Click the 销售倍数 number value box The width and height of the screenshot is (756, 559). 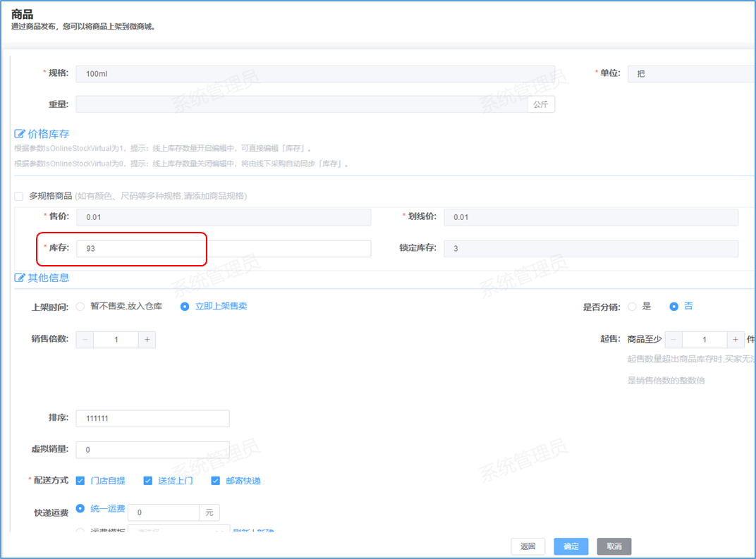tap(116, 340)
